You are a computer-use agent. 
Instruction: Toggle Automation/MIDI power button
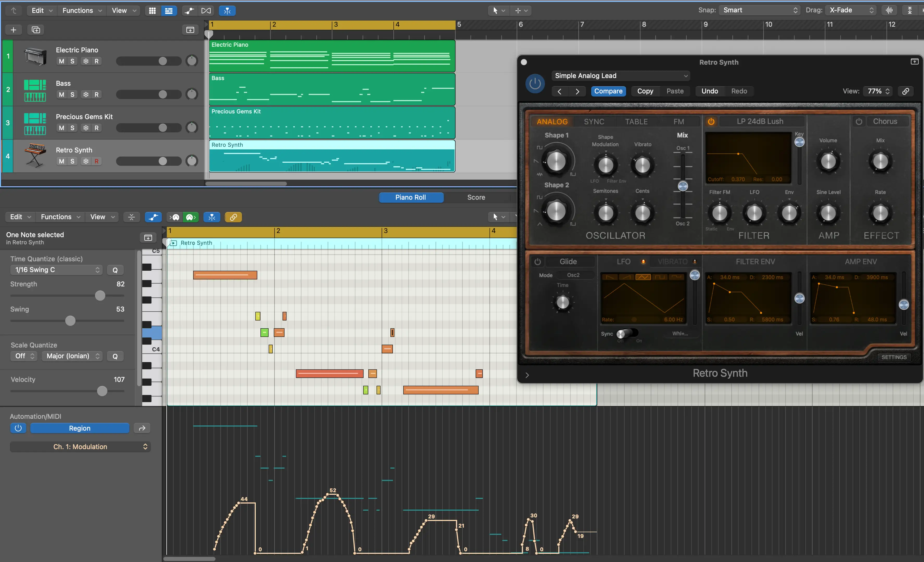(x=18, y=428)
